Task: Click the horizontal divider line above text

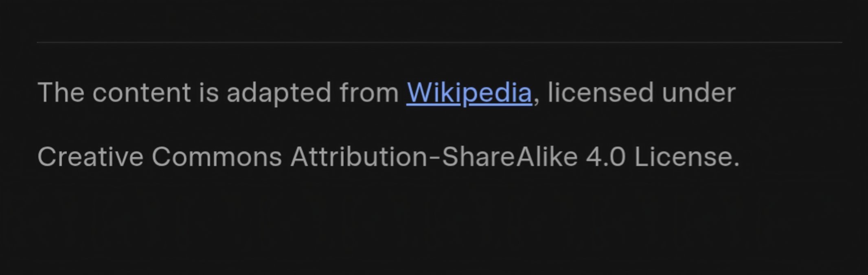Action: [x=439, y=42]
